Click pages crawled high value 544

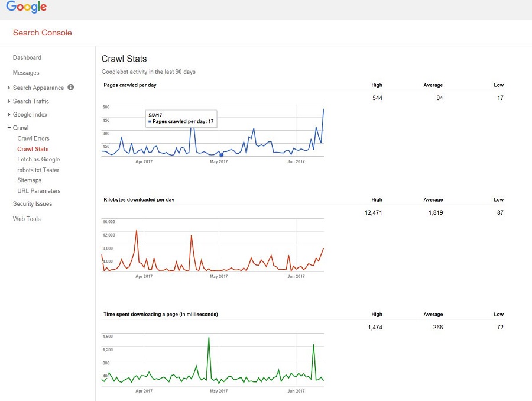pos(377,98)
